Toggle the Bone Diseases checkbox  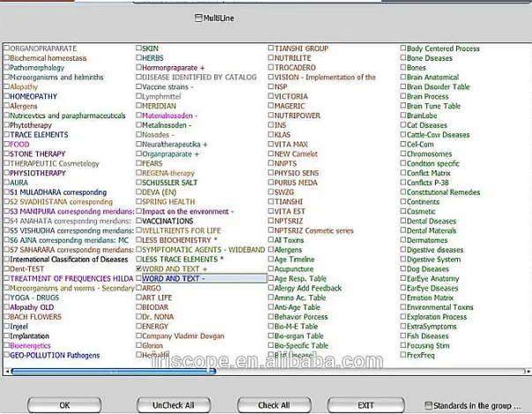coord(402,58)
